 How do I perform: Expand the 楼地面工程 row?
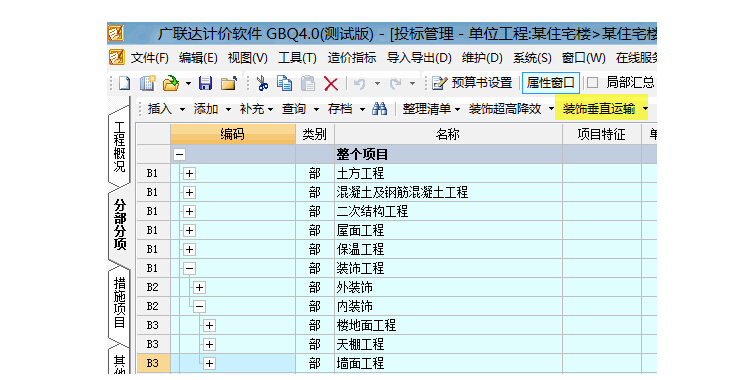(209, 326)
